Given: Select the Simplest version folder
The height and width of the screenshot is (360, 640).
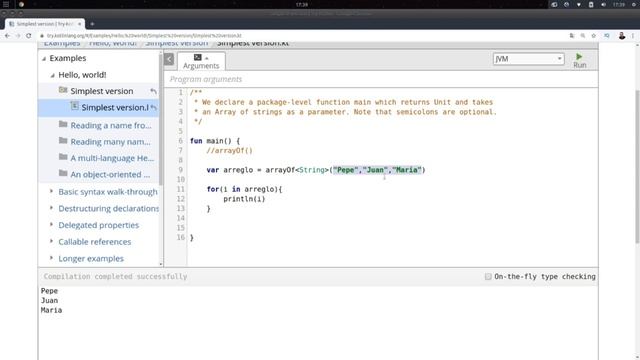Looking at the screenshot, I should pos(102,91).
